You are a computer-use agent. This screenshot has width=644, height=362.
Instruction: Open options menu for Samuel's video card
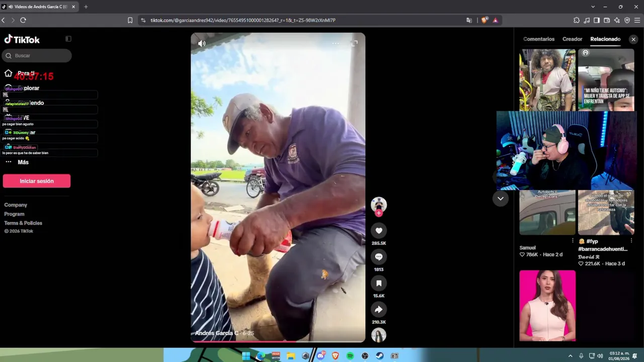573,241
